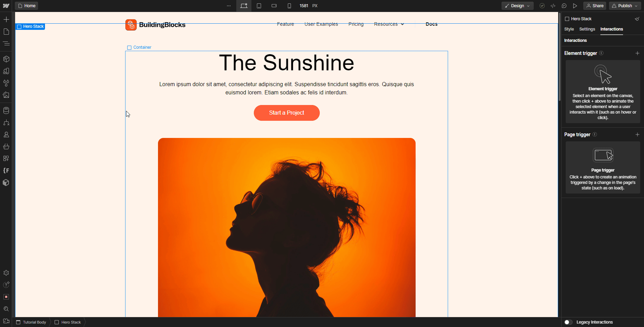Open the Navigator panel
The width and height of the screenshot is (644, 327).
(x=6, y=44)
